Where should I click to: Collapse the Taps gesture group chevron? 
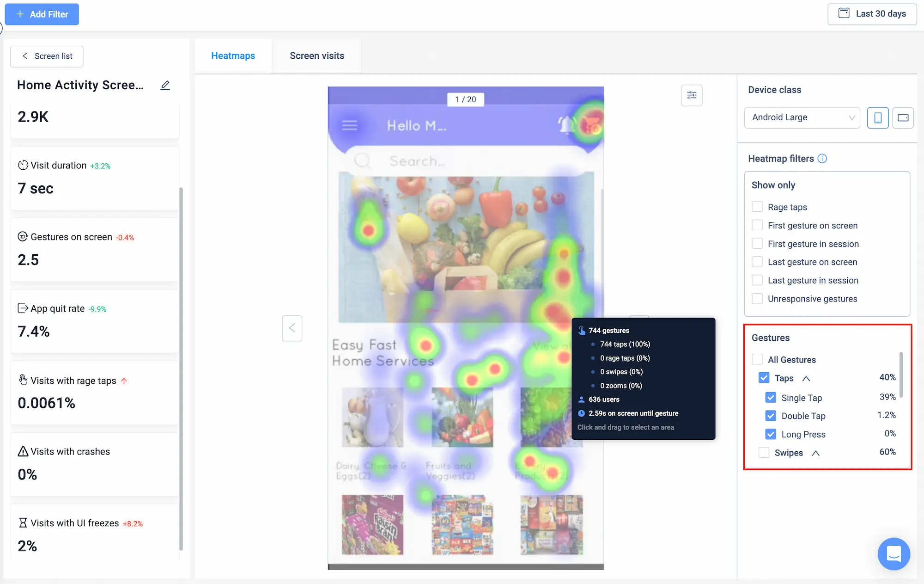click(x=806, y=378)
